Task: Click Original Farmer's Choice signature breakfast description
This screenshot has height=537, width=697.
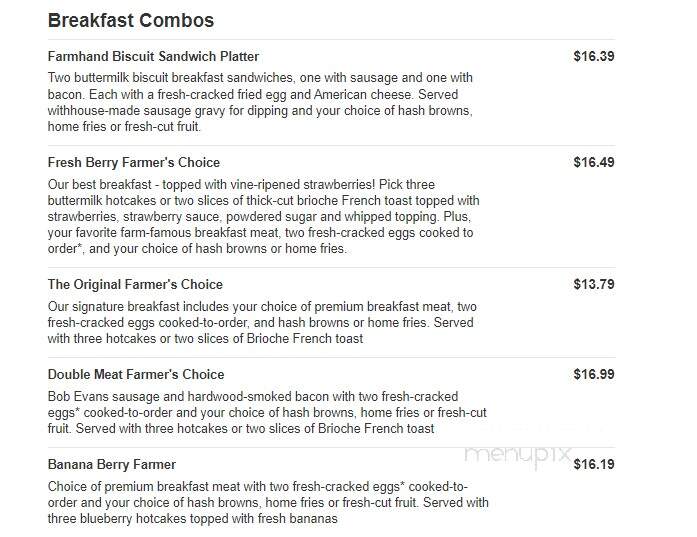Action: (x=262, y=323)
